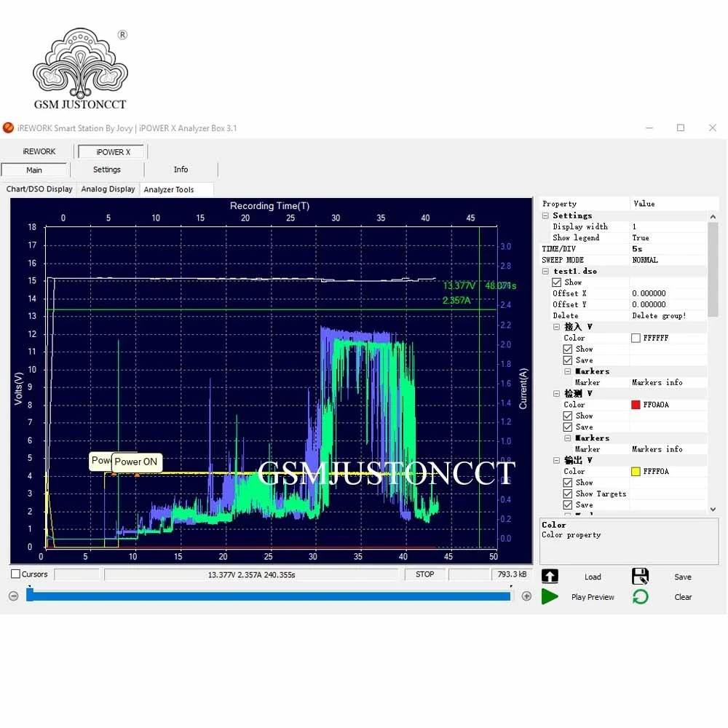The image size is (728, 728).
Task: Collapse the 接入 V channel node
Action: pyautogui.click(x=557, y=327)
